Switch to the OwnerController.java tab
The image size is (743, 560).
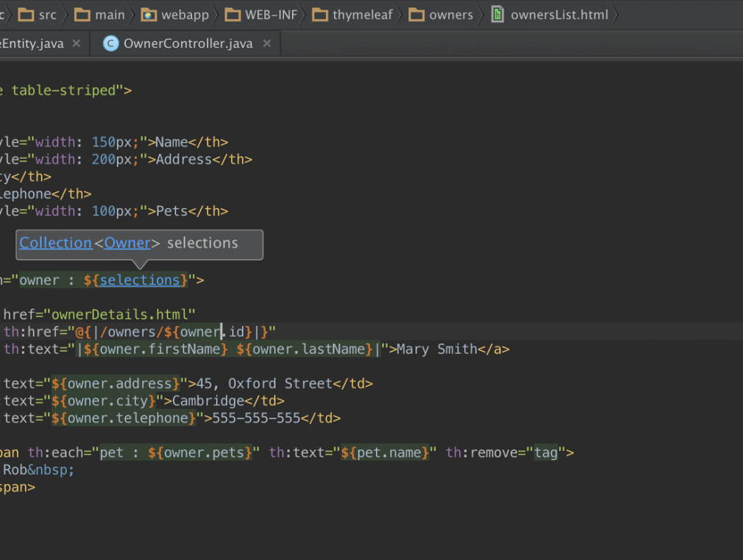point(185,43)
